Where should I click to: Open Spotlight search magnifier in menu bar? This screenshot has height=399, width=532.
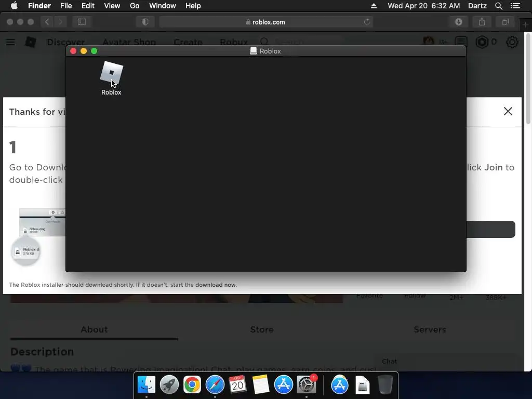click(498, 6)
